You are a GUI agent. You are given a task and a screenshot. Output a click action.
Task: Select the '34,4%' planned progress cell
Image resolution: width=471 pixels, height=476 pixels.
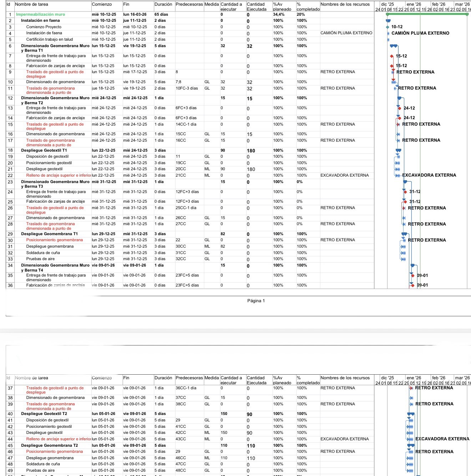(279, 15)
